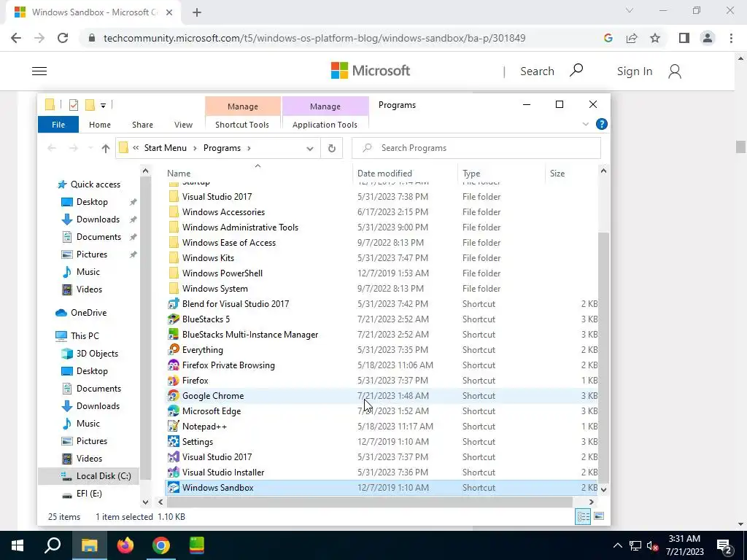Click the Properties icon in quick access toolbar

point(74,105)
